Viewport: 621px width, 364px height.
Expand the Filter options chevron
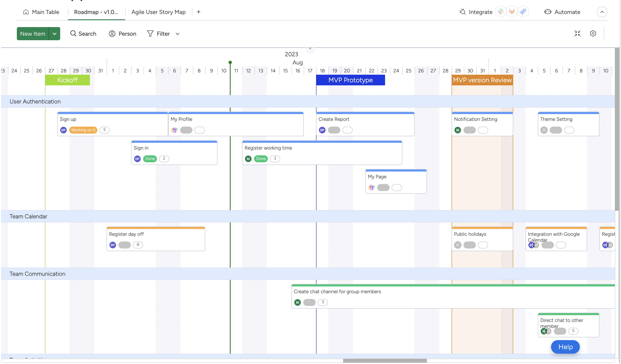(x=177, y=34)
